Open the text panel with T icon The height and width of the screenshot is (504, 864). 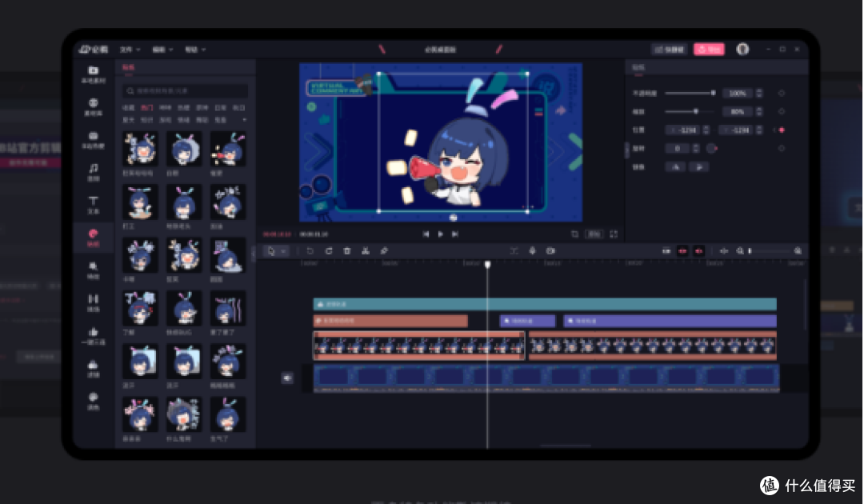pos(93,204)
